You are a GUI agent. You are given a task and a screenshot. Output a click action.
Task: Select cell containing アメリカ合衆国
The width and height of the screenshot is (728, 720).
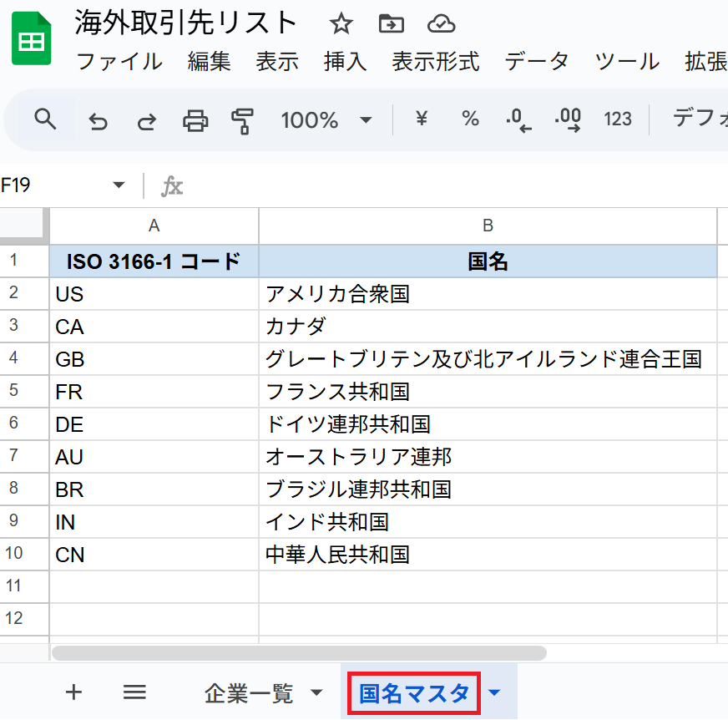point(488,294)
